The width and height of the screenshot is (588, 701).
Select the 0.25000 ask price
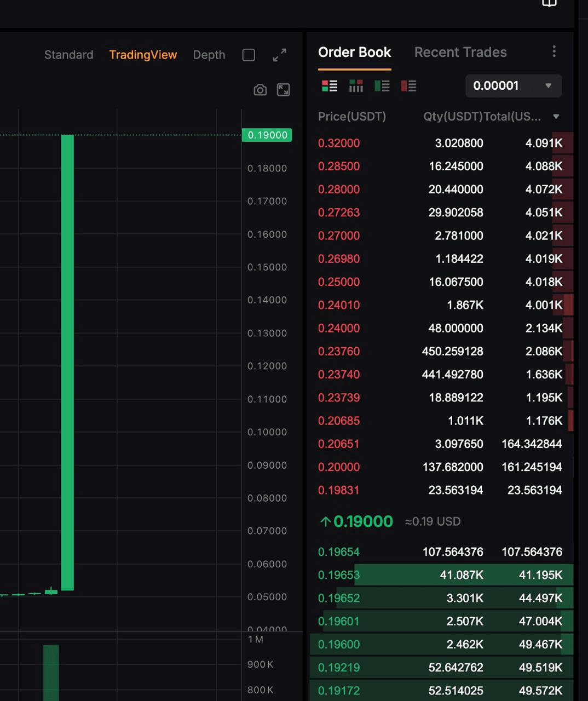[339, 282]
